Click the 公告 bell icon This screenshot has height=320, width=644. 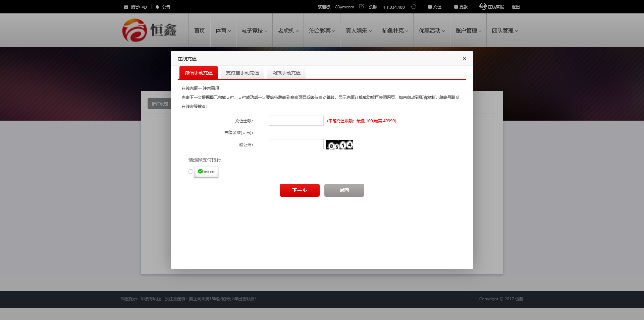tap(157, 7)
